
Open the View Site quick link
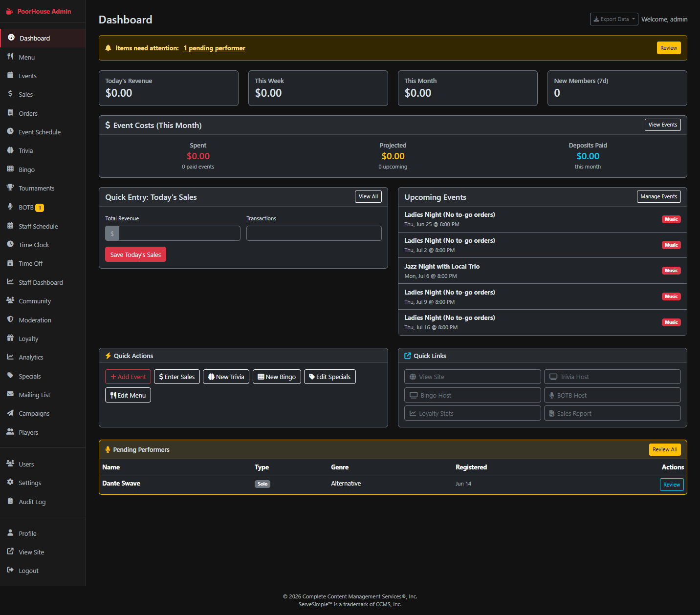(x=473, y=377)
